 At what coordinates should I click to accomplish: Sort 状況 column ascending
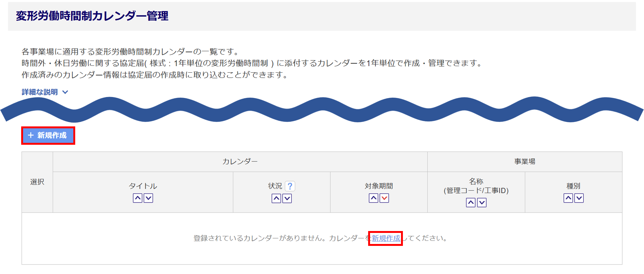tap(276, 198)
